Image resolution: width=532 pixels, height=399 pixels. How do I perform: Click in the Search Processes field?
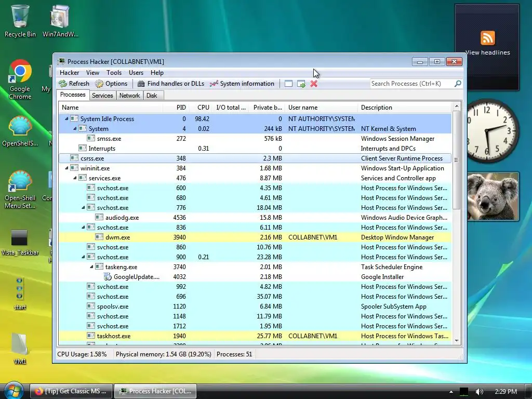point(411,84)
